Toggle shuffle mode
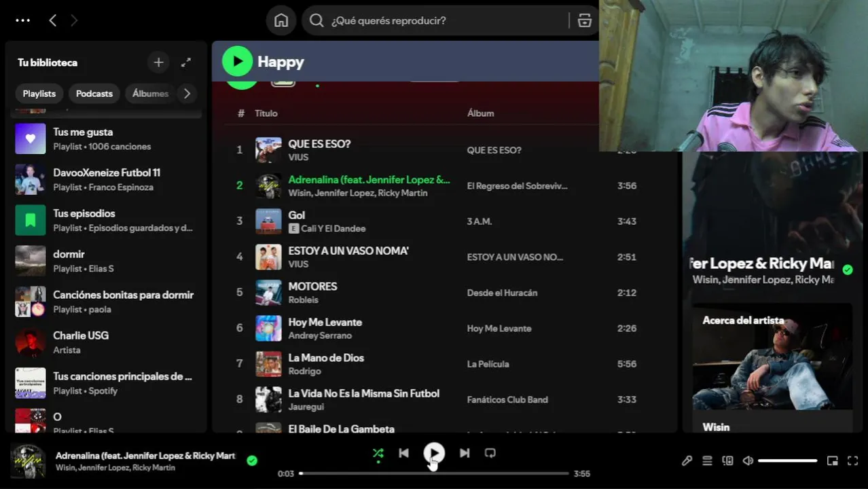Screen dimensions: 868x489 point(378,453)
